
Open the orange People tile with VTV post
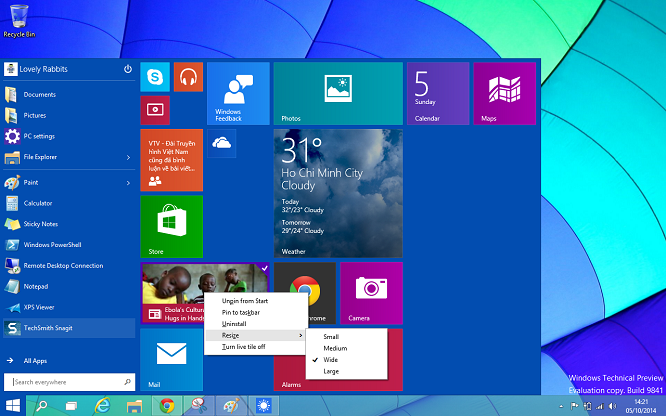172,160
